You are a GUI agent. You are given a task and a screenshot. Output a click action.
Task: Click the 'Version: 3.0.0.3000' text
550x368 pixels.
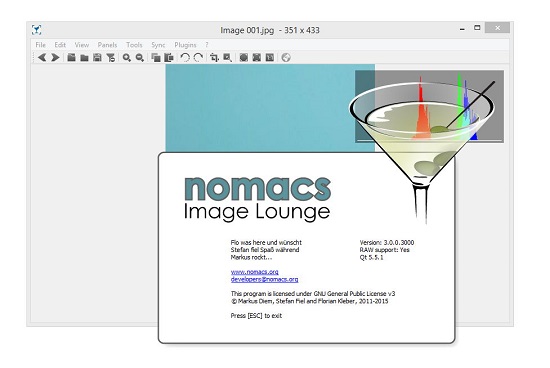[x=387, y=242]
